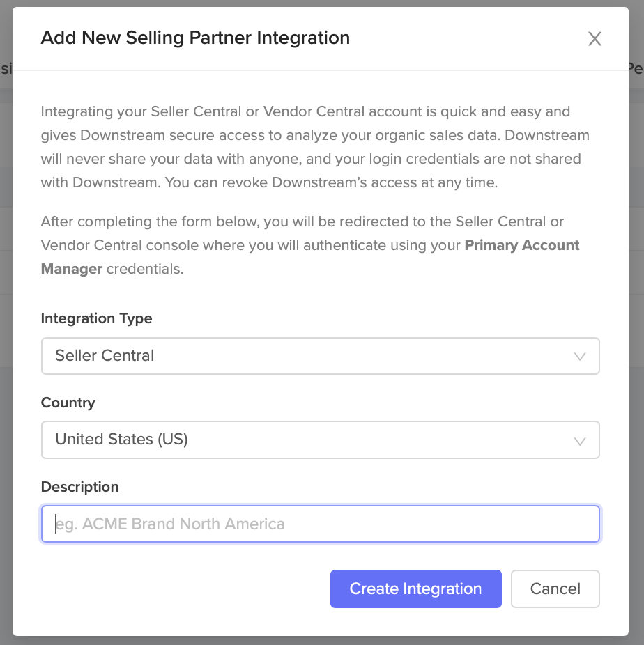Click the chevron arrow in Integration Type field
This screenshot has width=644, height=645.
[x=579, y=357]
